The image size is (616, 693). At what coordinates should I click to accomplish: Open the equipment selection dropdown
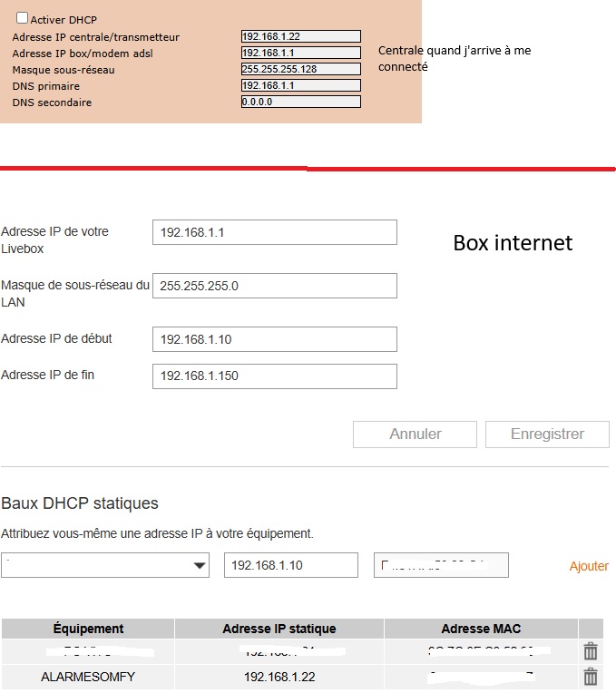pos(105,565)
